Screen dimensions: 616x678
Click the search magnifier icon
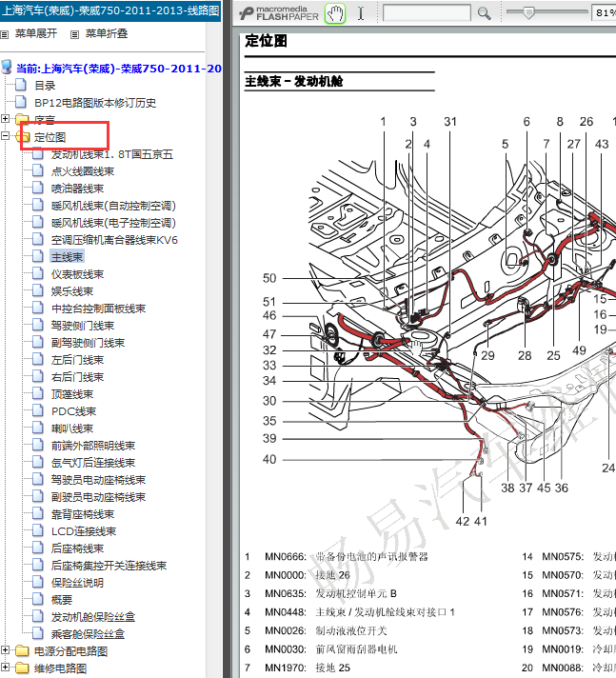[484, 14]
